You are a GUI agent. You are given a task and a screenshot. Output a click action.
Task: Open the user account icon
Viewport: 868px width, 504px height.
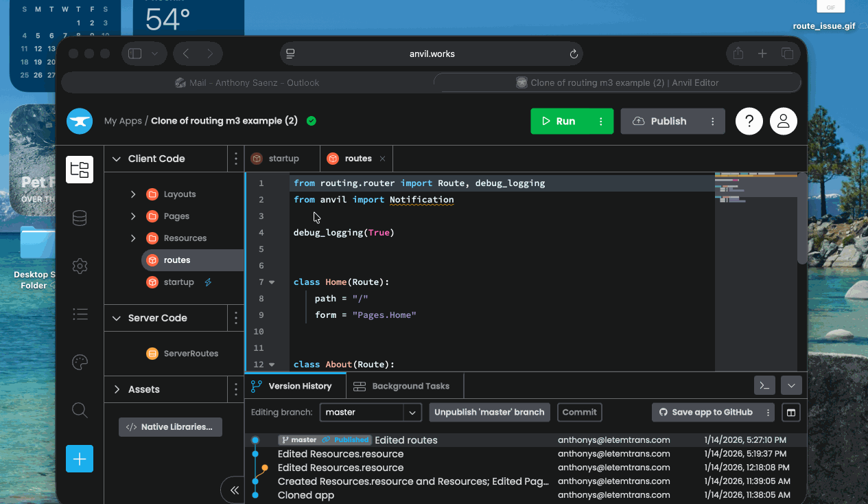tap(783, 121)
